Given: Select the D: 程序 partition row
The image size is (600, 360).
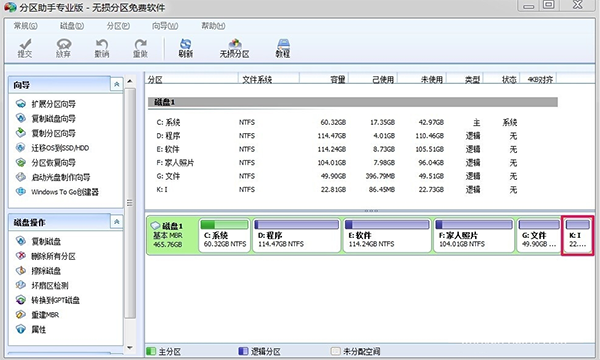Looking at the screenshot, I should tap(352, 136).
